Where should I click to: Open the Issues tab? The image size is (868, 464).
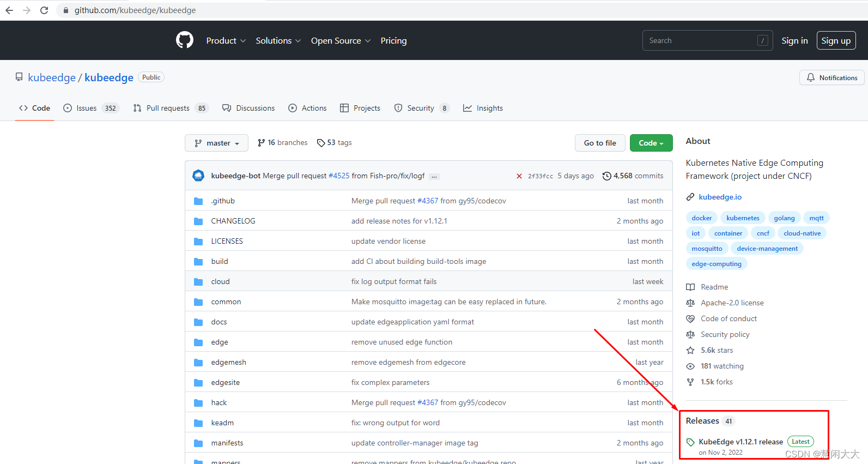point(90,108)
